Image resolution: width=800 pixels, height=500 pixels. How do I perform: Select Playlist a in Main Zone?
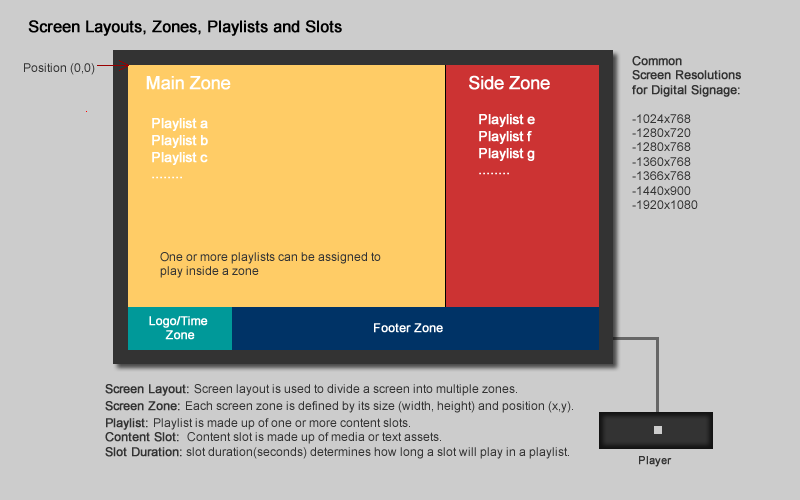pyautogui.click(x=180, y=123)
